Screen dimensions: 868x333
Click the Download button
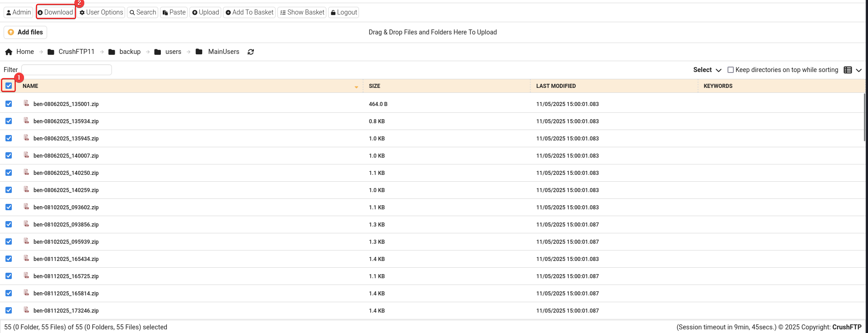pos(55,12)
